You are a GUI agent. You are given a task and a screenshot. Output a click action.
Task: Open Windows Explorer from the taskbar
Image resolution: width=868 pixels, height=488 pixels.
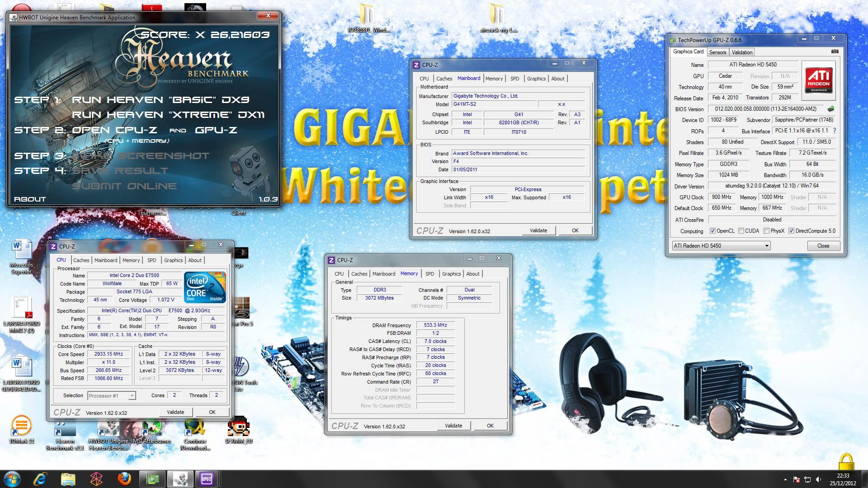[68, 479]
